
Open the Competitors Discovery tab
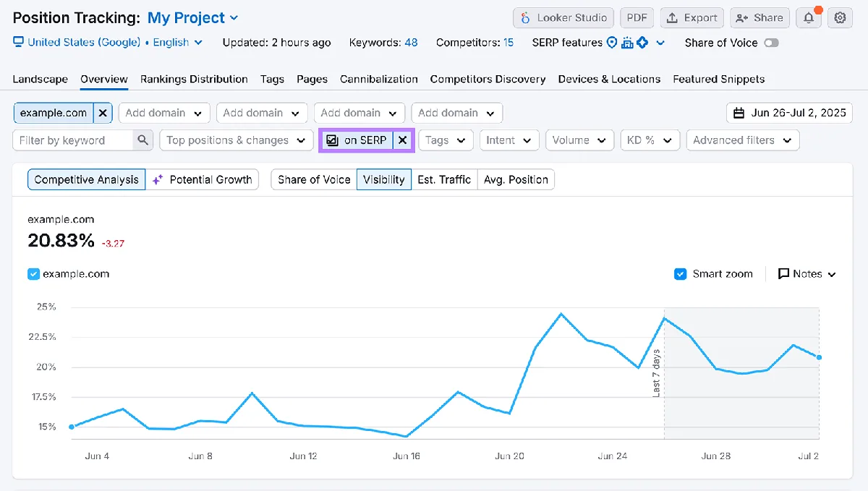488,79
